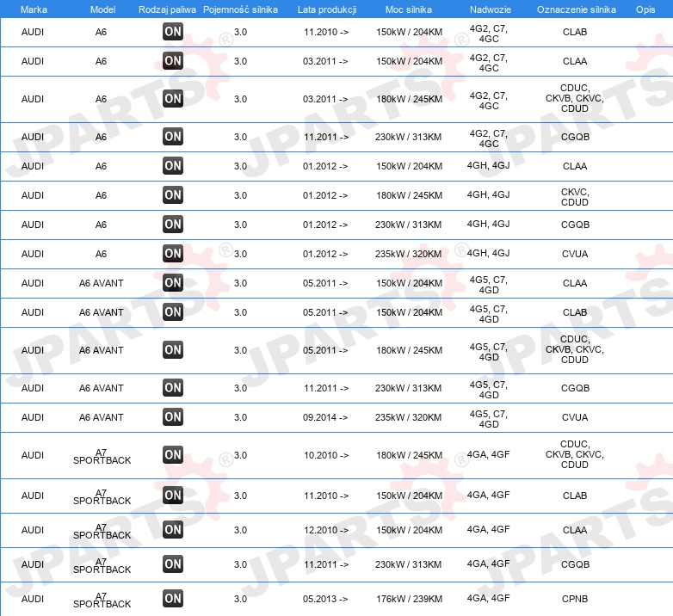Image resolution: width=673 pixels, height=616 pixels.
Task: Select the A6 CVUA engine code cell
Action: [575, 254]
